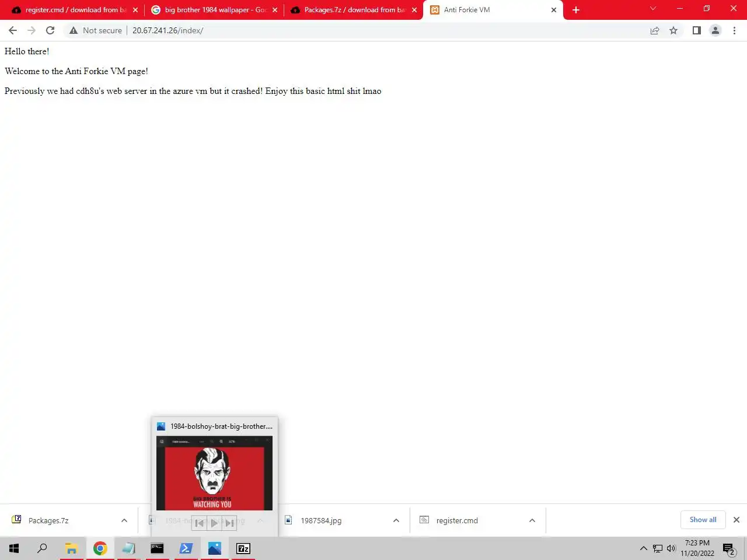Expand options for register.cmd download

click(x=532, y=520)
